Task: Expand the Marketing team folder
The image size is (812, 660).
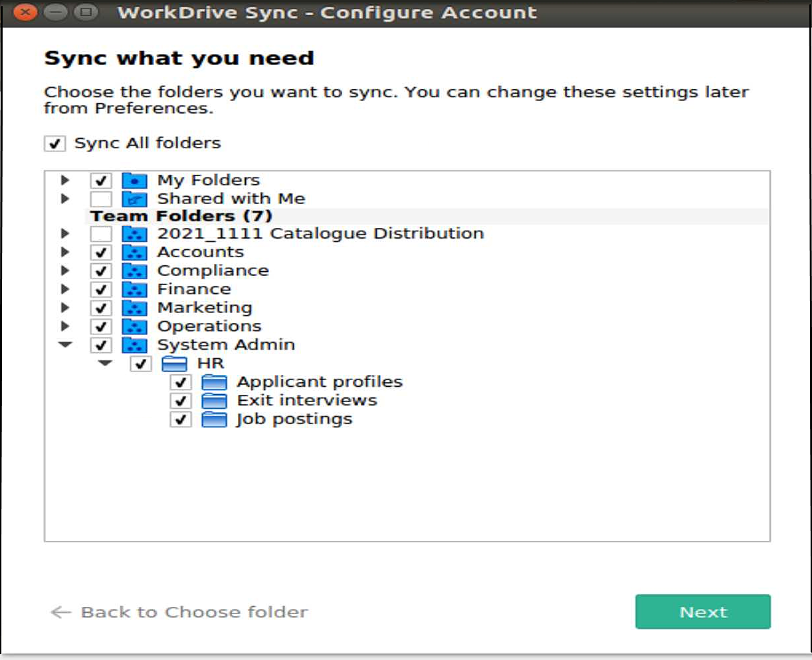Action: coord(65,308)
